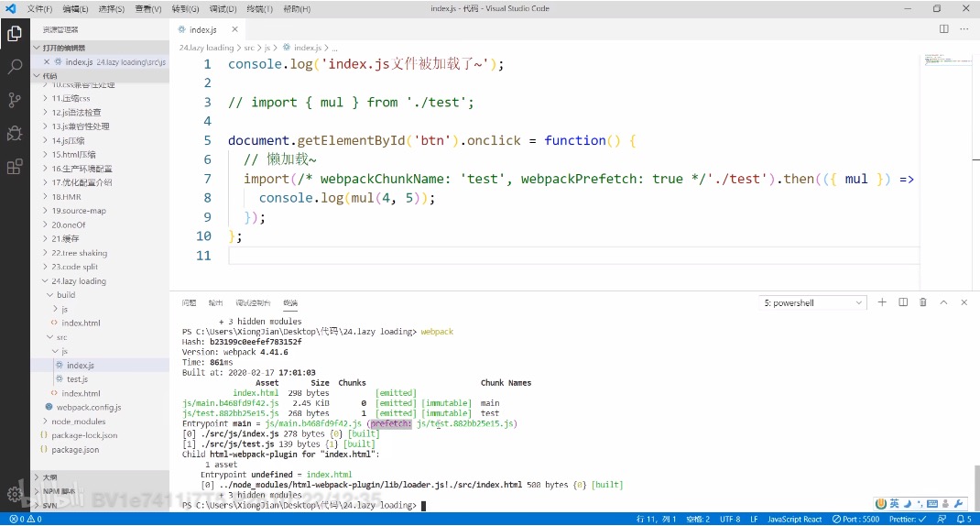
Task: Open test.js in the file tree
Action: tap(77, 379)
